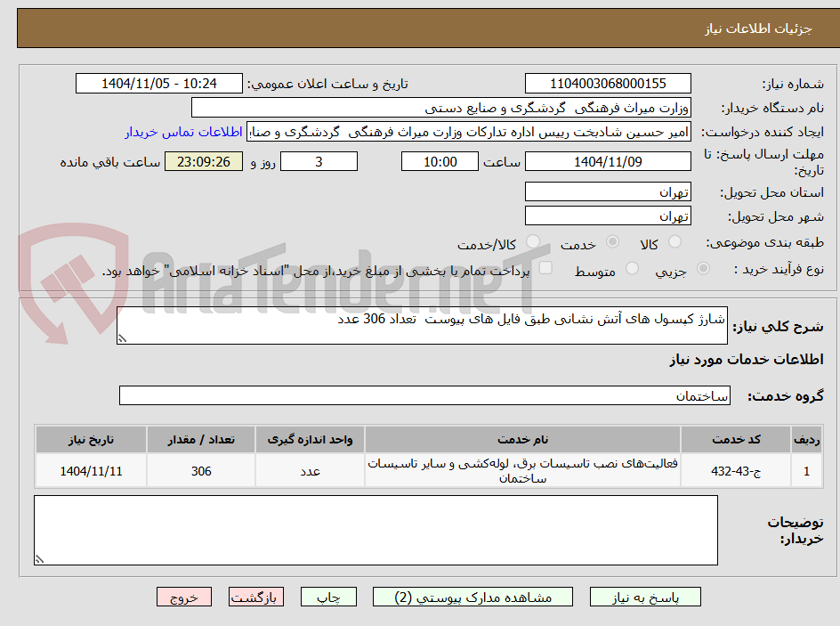Image resolution: width=840 pixels, height=626 pixels.
Task: Click the شرح کلی نیاز text area
Action: 422,325
